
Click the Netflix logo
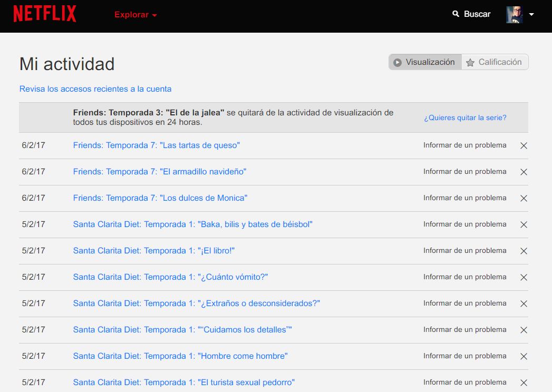[45, 14]
